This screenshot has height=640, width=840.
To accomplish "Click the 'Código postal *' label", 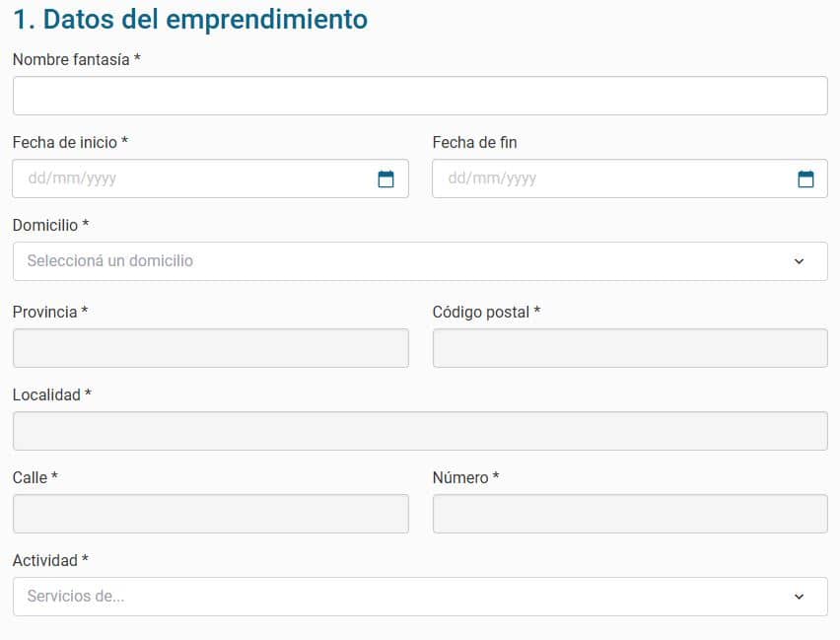I will click(x=486, y=312).
